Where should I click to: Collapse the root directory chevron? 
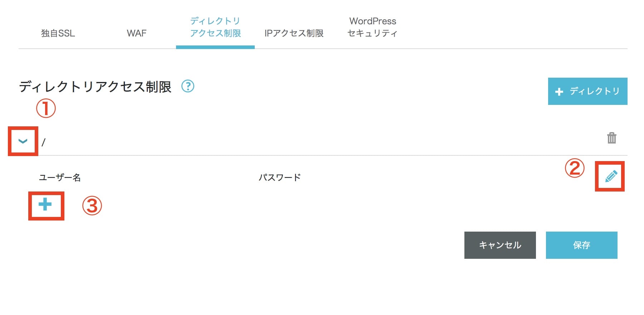click(23, 141)
